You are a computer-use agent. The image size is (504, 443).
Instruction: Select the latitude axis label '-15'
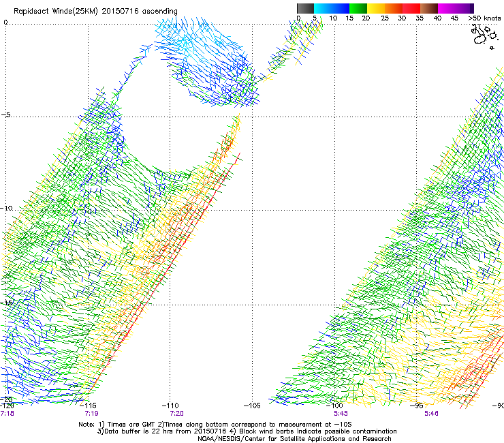6,303
